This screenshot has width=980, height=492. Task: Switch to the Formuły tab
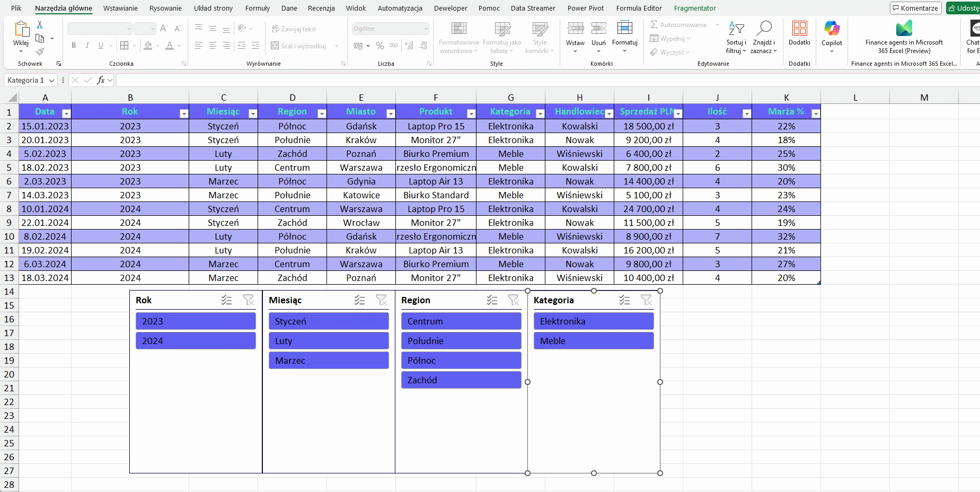[x=257, y=8]
